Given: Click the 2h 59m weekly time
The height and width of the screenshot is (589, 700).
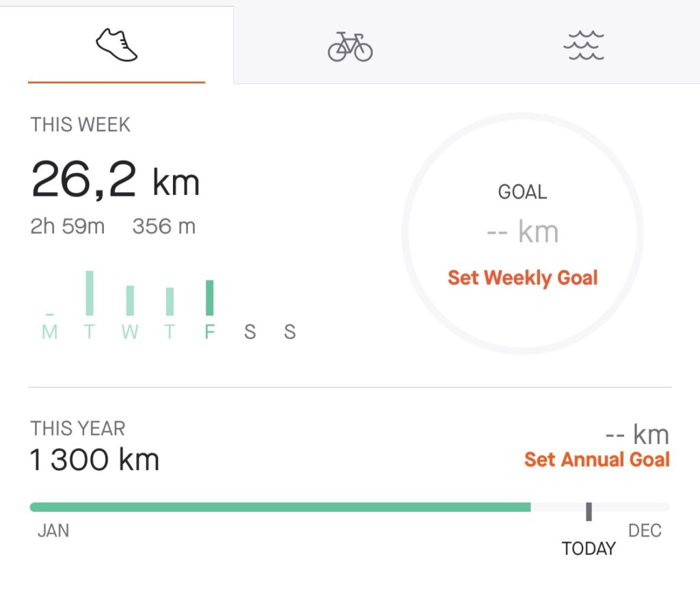Looking at the screenshot, I should [x=68, y=226].
